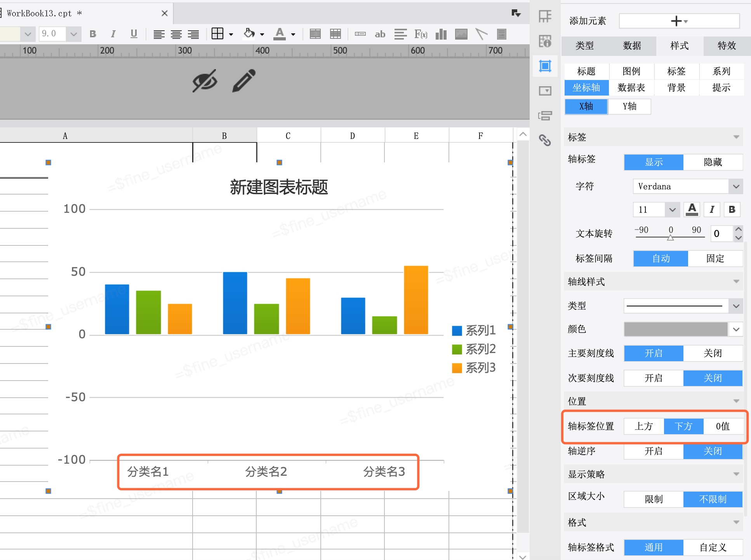Click label font color A button

(692, 209)
